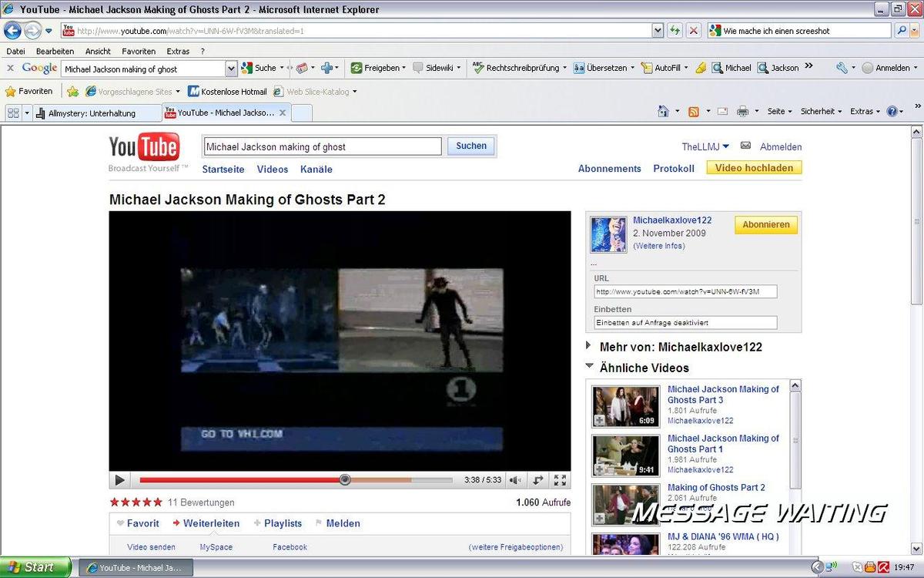This screenshot has width=924, height=578.
Task: Click the printer icon in command bar
Action: coord(742,112)
